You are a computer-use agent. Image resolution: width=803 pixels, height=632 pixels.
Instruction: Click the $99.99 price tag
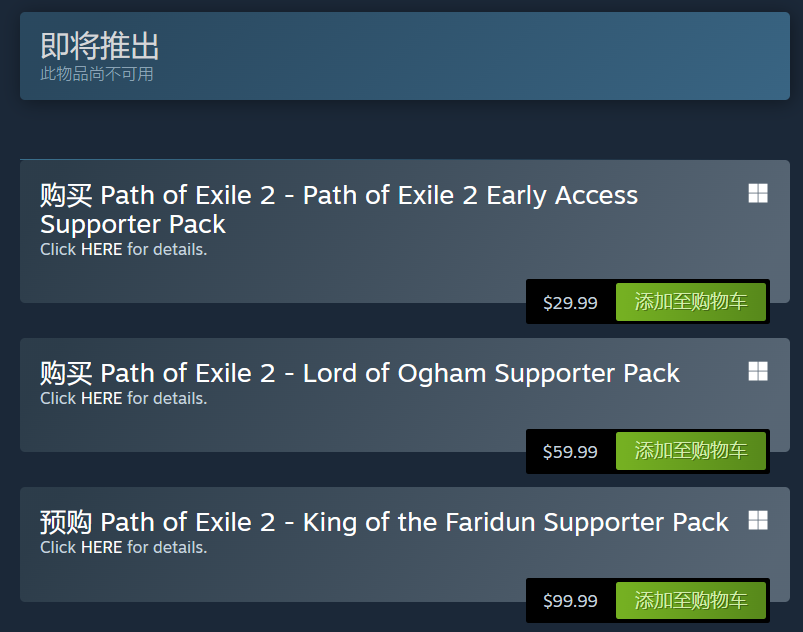pos(570,601)
